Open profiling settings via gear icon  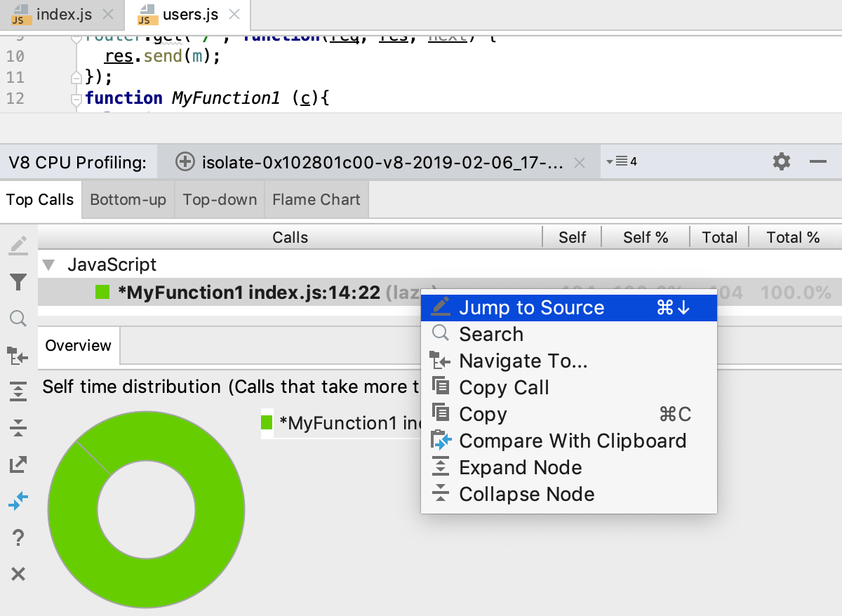[x=781, y=161]
